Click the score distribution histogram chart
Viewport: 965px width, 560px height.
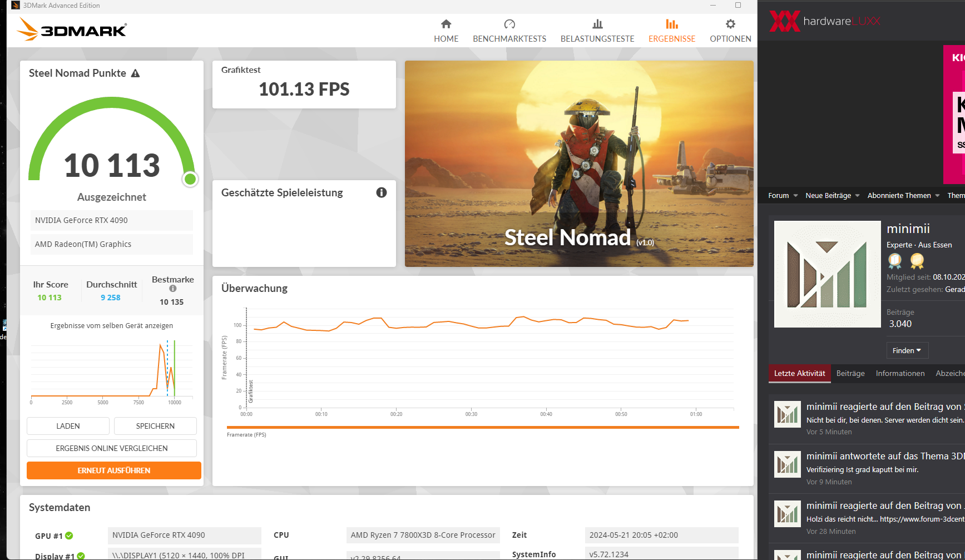pos(111,371)
